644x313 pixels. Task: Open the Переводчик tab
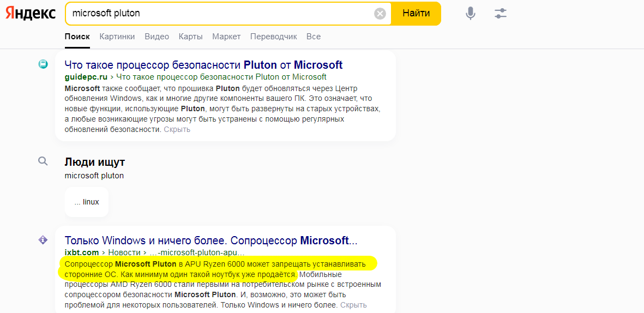click(273, 37)
